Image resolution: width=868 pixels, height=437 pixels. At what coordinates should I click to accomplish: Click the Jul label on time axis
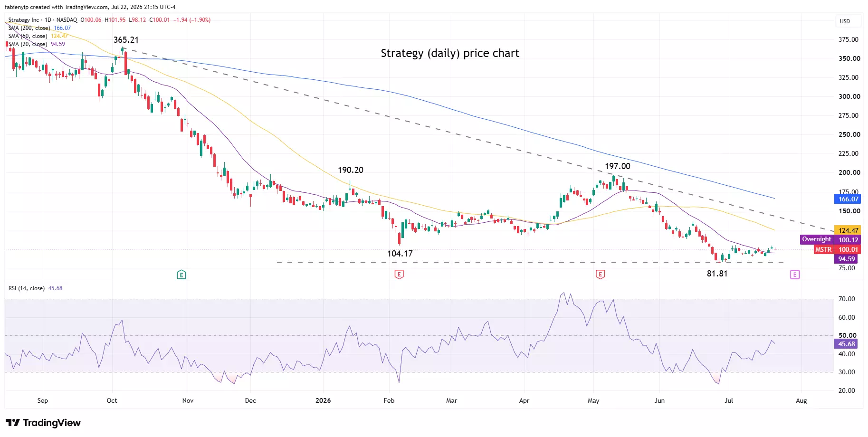pyautogui.click(x=728, y=400)
